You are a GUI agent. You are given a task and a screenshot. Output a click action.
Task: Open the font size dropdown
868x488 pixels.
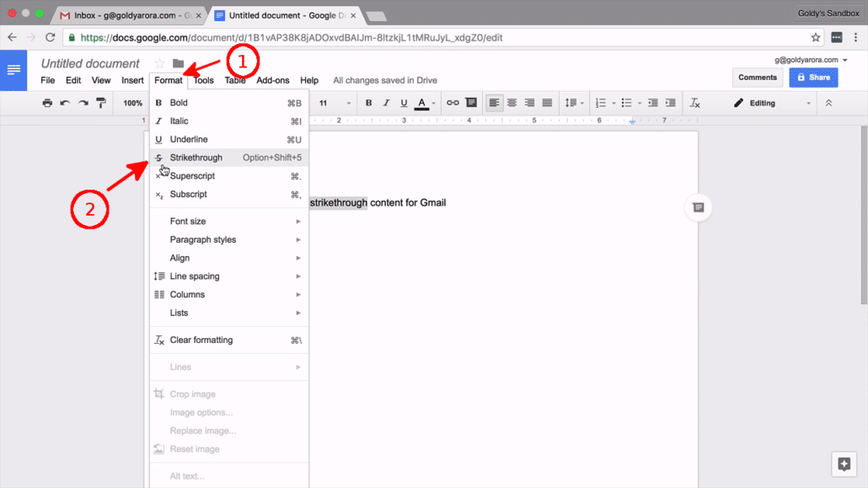point(334,102)
